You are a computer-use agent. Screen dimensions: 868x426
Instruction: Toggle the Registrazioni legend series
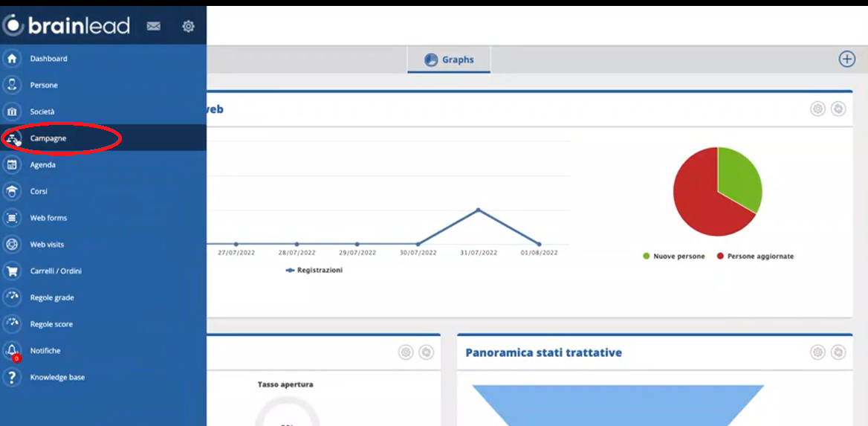[314, 271]
